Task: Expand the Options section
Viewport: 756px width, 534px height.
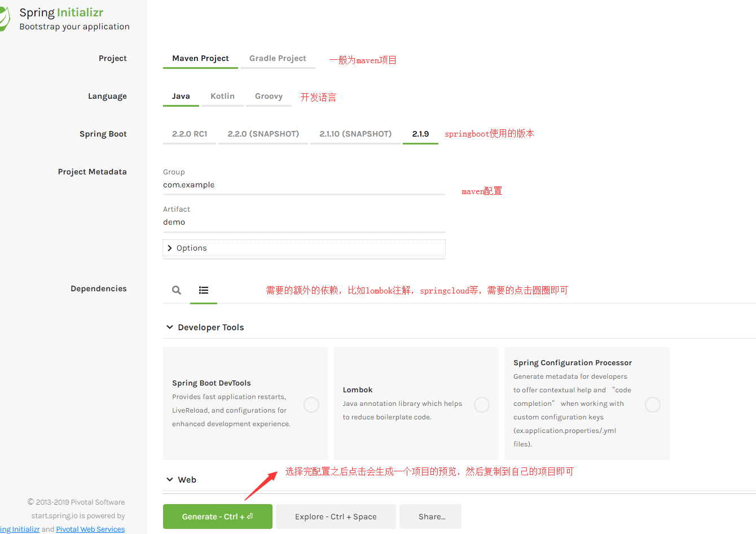Action: [x=304, y=248]
